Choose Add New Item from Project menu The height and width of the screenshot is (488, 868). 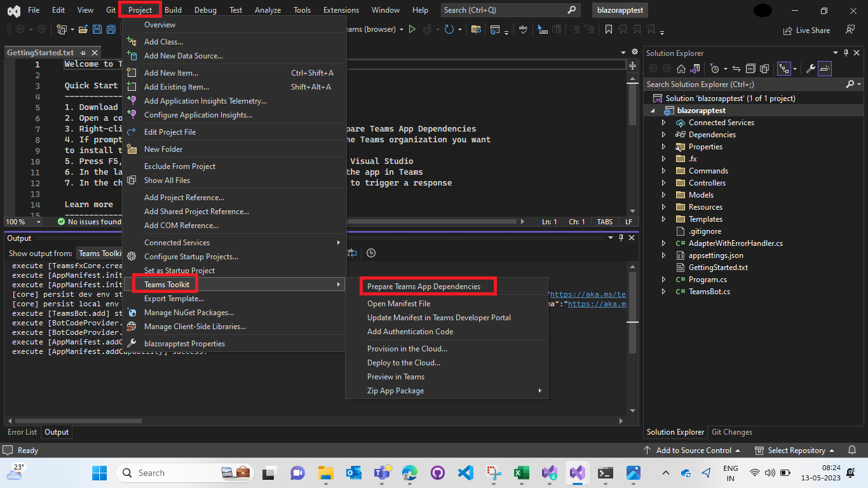[234, 73]
